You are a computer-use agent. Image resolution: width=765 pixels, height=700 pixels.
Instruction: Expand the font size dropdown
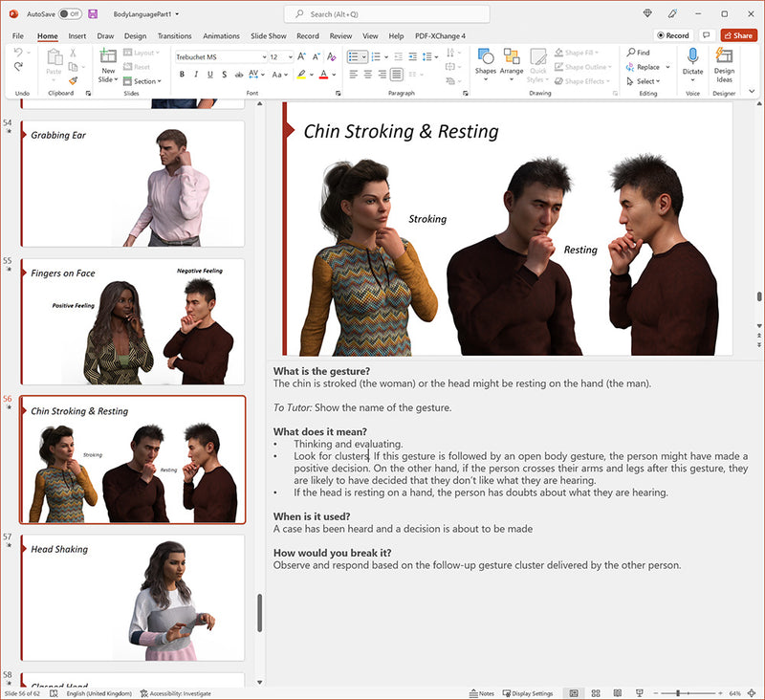293,55
